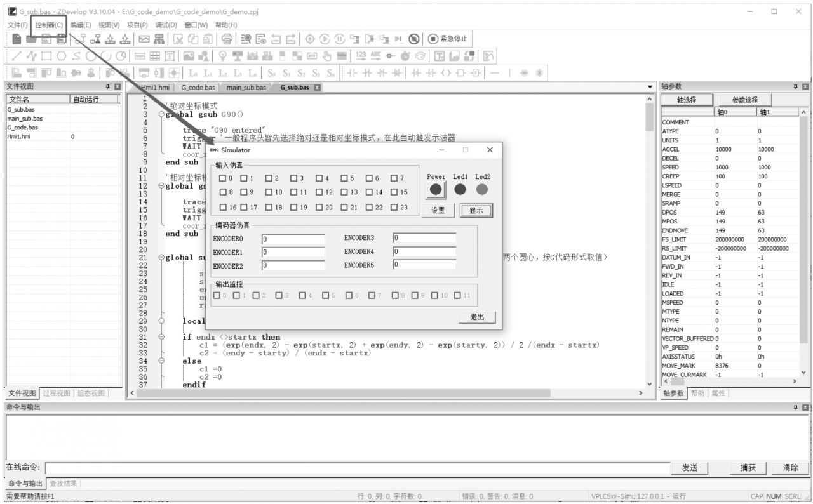Collapse the if block fold at line 31
Image resolution: width=813 pixels, height=504 pixels.
pyautogui.click(x=161, y=337)
